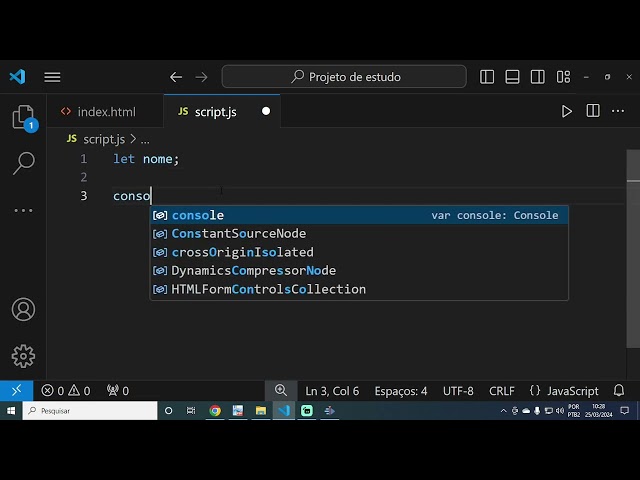The image size is (640, 480).
Task: Go back with the left arrow
Action: tap(176, 77)
